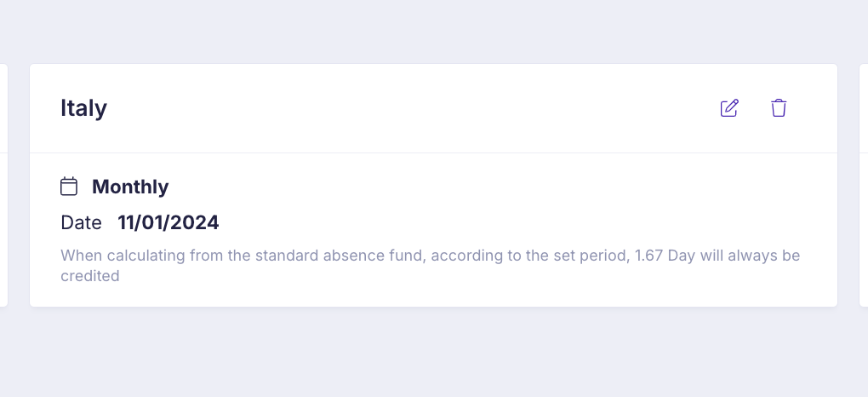This screenshot has width=868, height=397.
Task: Open the partially visible card on the left
Action: click(3, 185)
